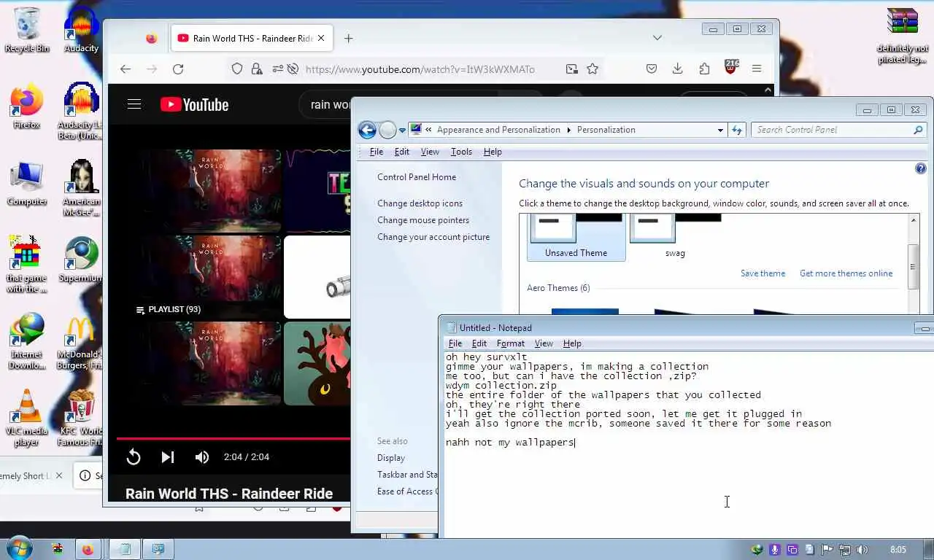Open the Notepad File menu
This screenshot has height=560, width=934.
455,343
